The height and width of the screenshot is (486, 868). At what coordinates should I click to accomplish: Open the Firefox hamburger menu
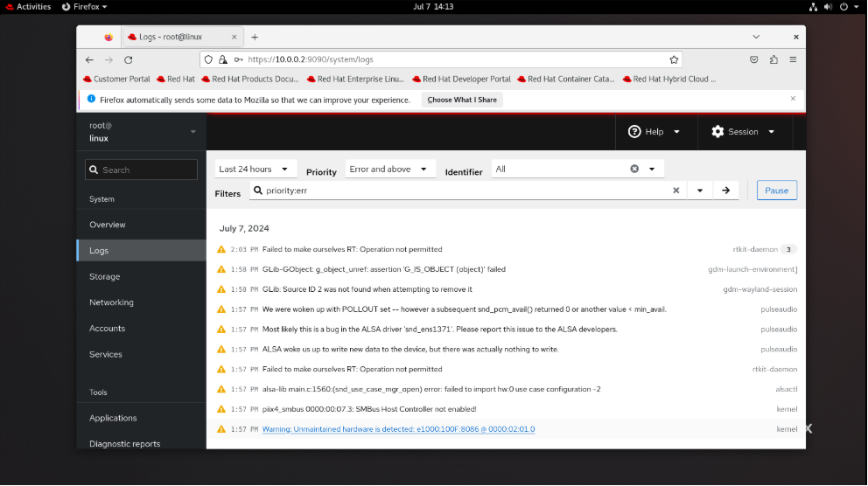tap(793, 59)
